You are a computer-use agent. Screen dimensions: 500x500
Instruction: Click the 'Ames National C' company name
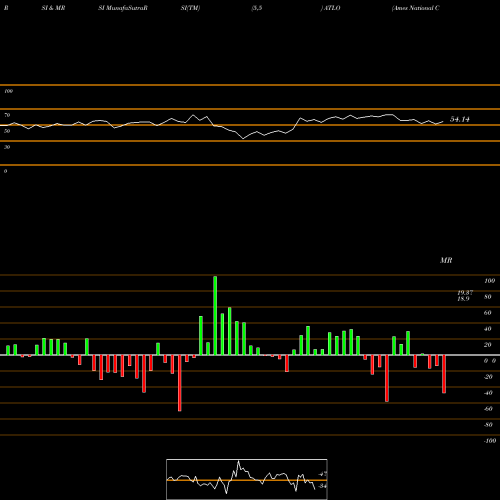[416, 8]
